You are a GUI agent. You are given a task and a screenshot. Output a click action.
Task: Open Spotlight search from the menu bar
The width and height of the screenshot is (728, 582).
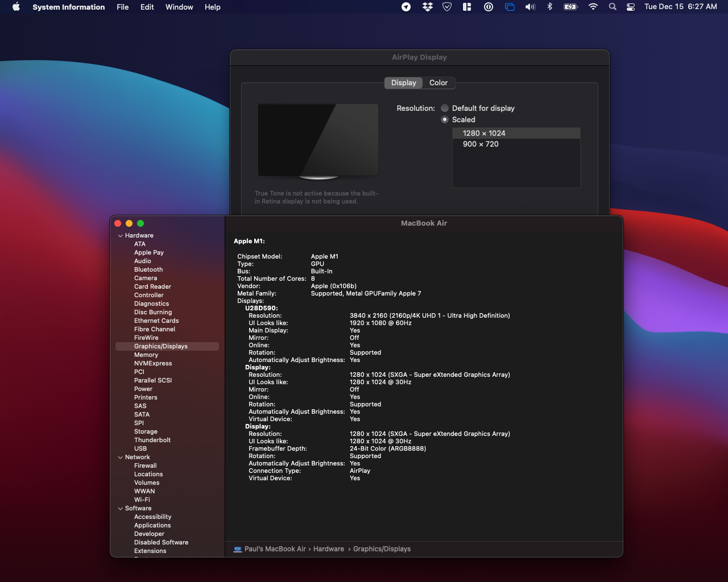(x=612, y=7)
